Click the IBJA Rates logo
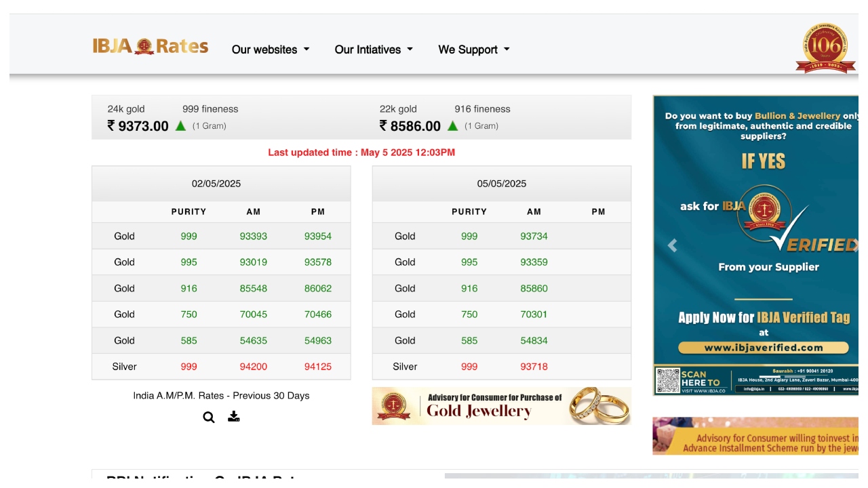Image resolution: width=868 pixels, height=488 pixels. coord(151,46)
